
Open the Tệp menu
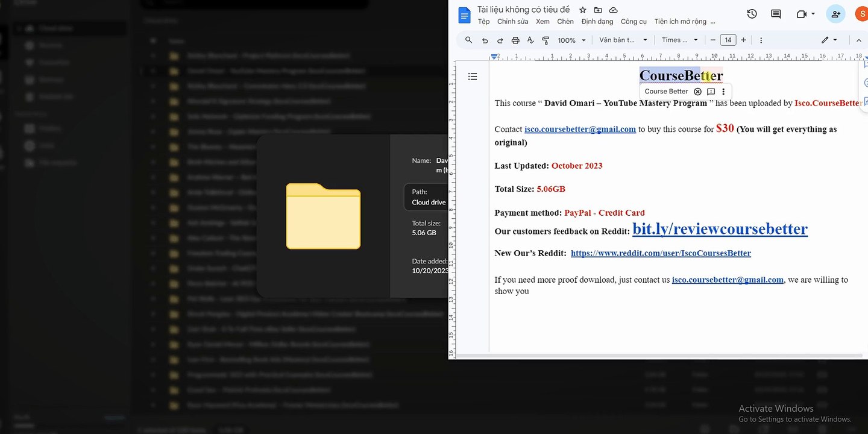point(483,22)
